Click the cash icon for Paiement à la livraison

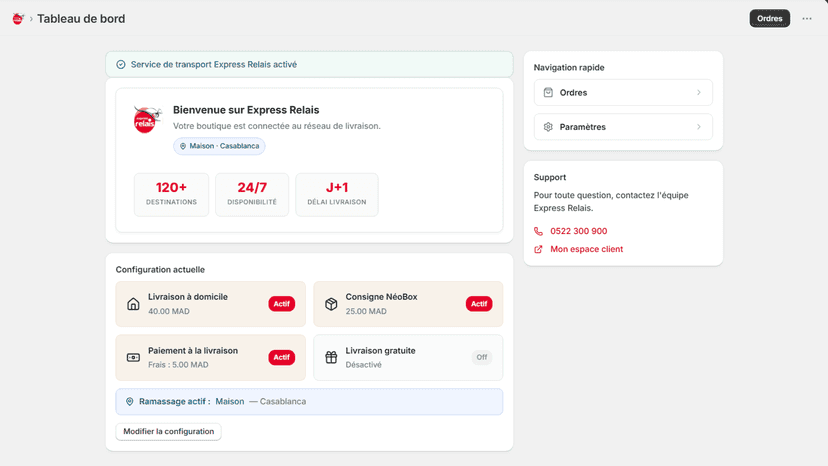133,358
